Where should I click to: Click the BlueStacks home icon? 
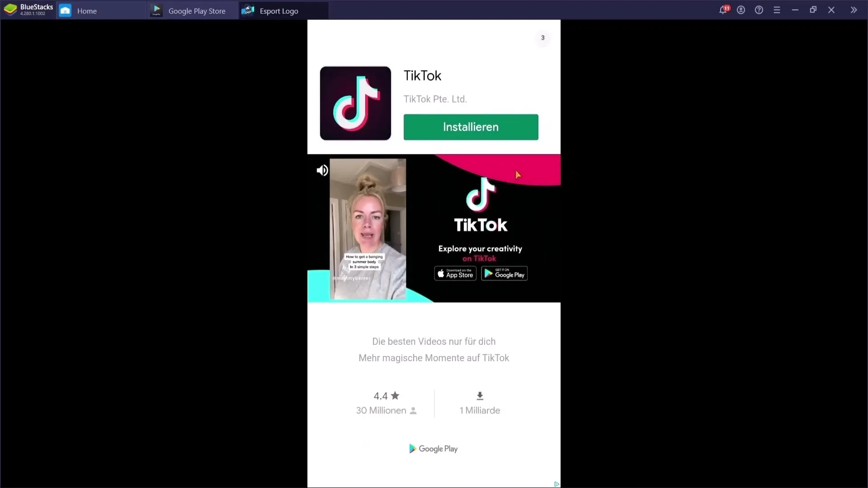click(65, 11)
